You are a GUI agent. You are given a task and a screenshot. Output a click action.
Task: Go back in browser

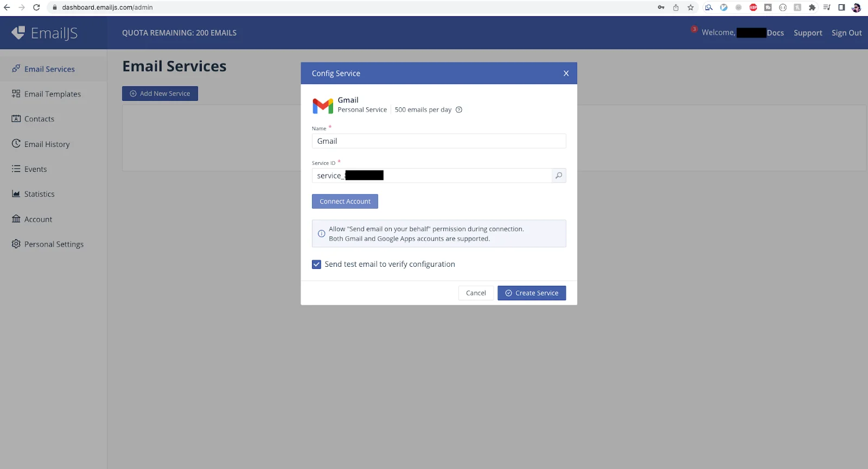point(7,8)
